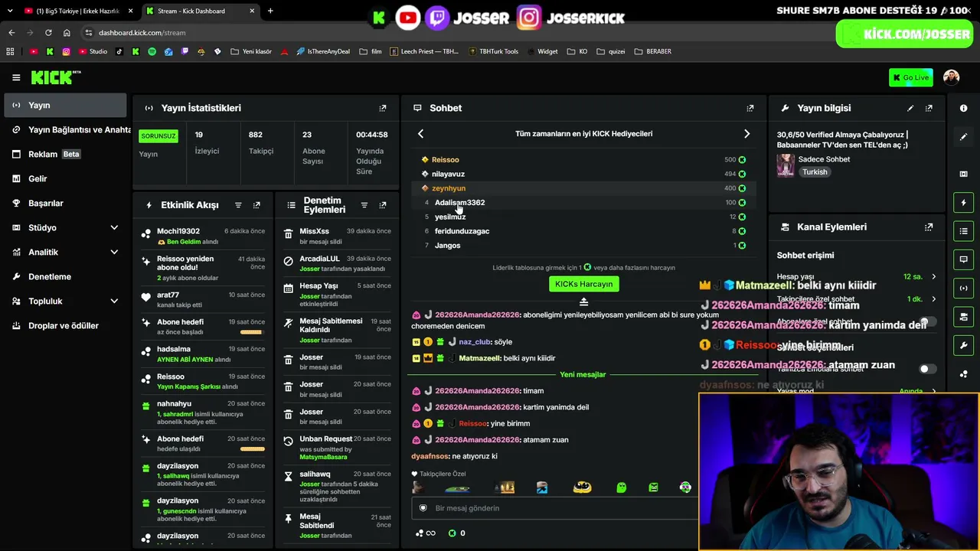Reload the page in the browser toolbar
Screen dimensions: 980x551
[x=48, y=33]
